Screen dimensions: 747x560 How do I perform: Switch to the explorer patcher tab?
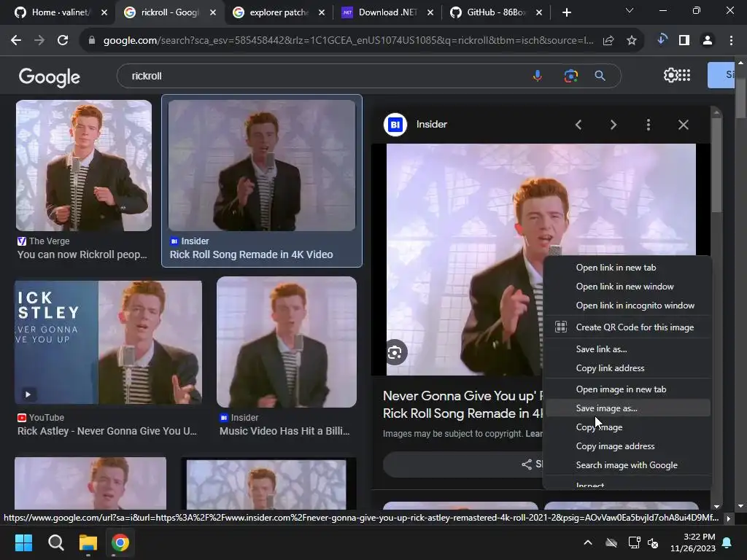tap(279, 12)
